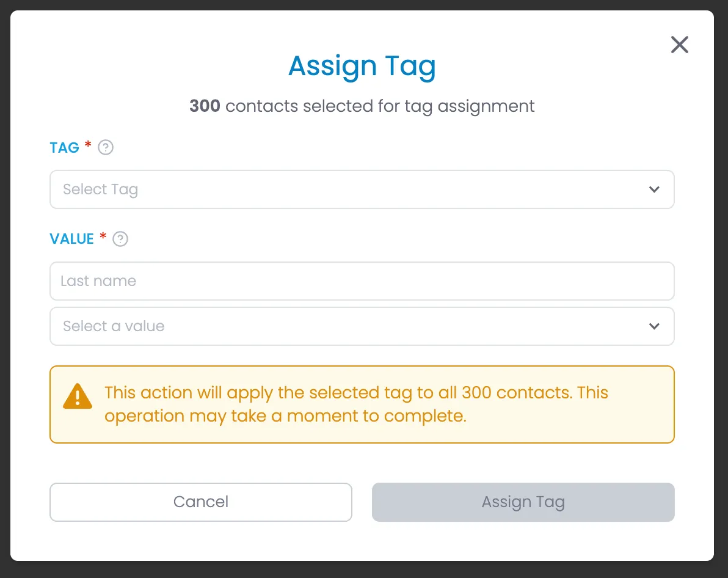Click the contacts selected subtitle text
728x578 pixels.
[x=362, y=106]
